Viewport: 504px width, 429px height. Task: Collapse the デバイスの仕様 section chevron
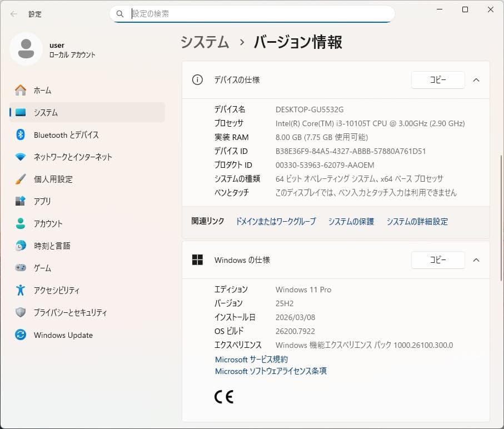coord(476,79)
